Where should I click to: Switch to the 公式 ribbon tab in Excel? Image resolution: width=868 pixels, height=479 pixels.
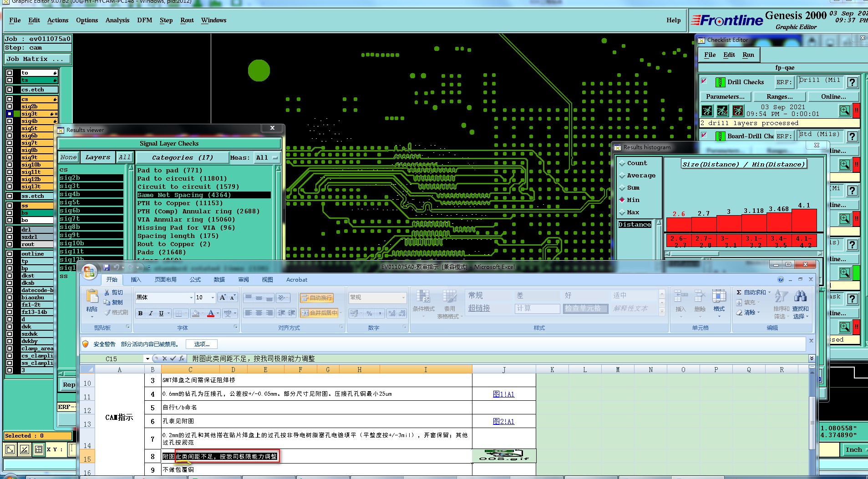[x=195, y=280]
